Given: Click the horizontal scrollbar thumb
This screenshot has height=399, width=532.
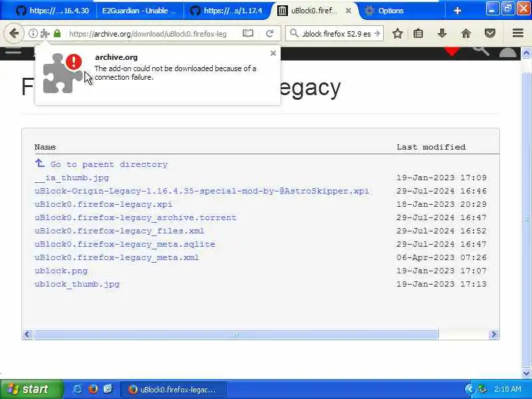Looking at the screenshot, I should click(236, 334).
